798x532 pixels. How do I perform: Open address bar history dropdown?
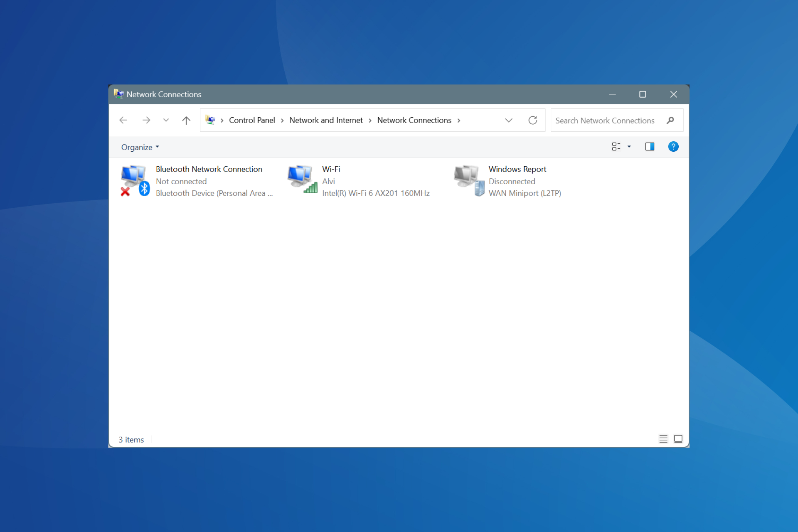click(509, 121)
